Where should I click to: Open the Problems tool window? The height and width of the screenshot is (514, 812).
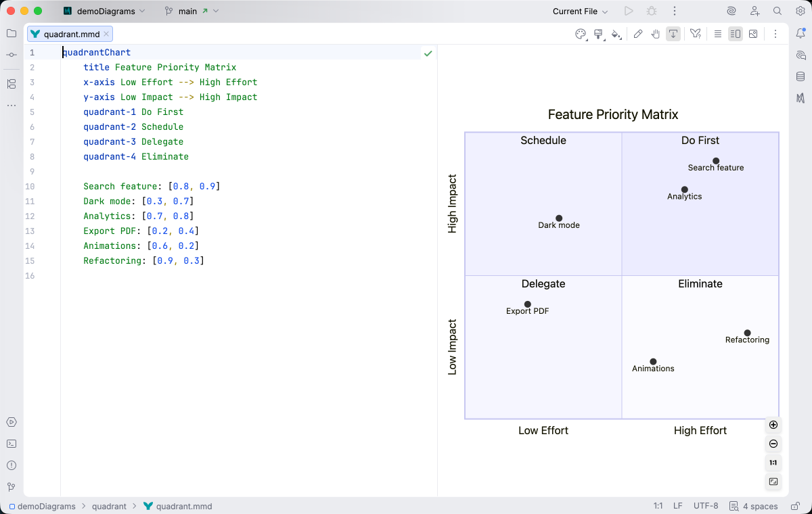tap(12, 465)
